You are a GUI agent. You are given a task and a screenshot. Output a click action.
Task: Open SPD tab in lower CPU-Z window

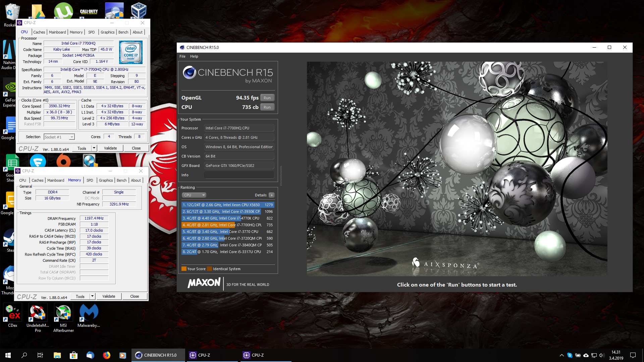point(90,180)
